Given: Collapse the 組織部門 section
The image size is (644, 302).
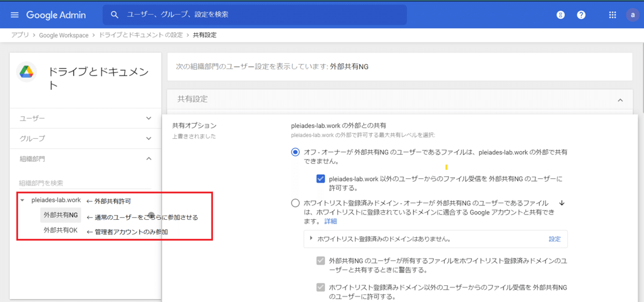Looking at the screenshot, I should click(85, 159).
